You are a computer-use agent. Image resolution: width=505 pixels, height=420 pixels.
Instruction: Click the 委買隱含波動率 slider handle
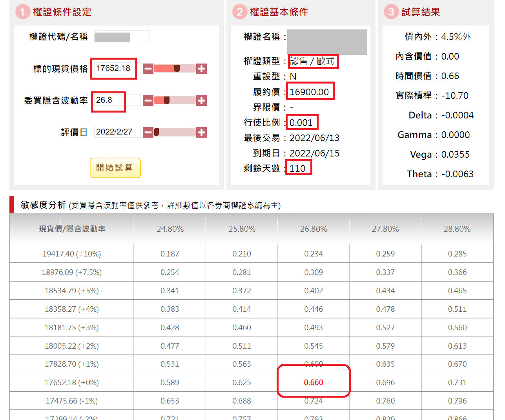tap(167, 100)
